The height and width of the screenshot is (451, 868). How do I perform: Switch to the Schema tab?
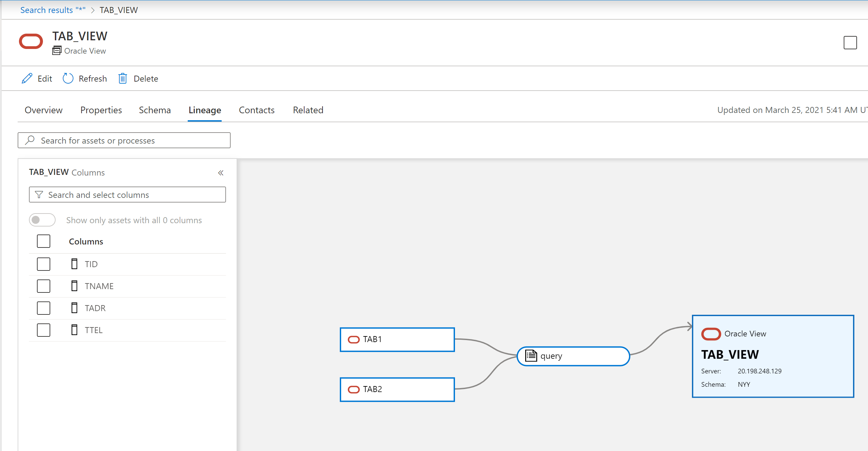pos(154,110)
